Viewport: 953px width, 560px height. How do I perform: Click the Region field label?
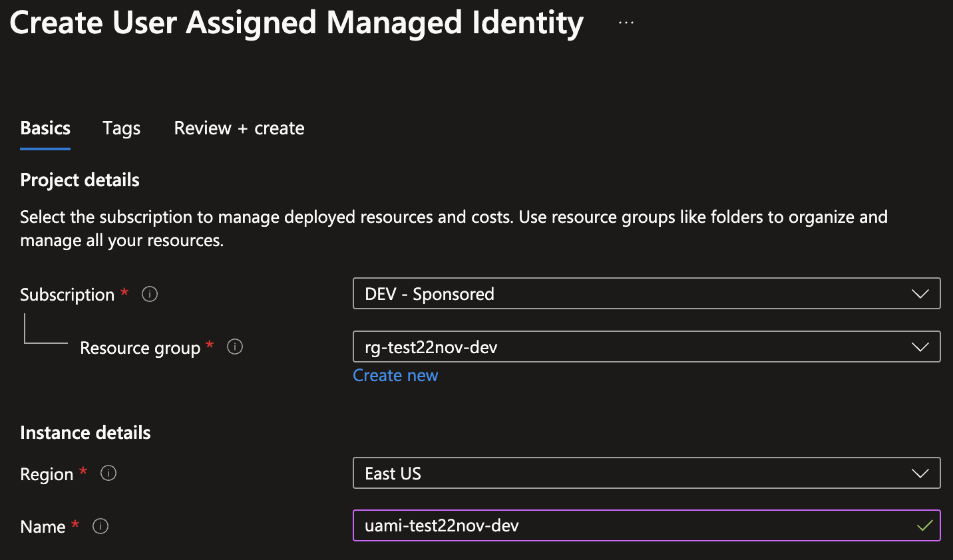(47, 474)
